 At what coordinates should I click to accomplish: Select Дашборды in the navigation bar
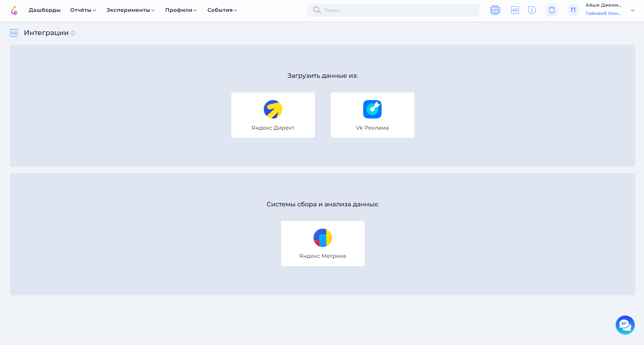click(44, 10)
